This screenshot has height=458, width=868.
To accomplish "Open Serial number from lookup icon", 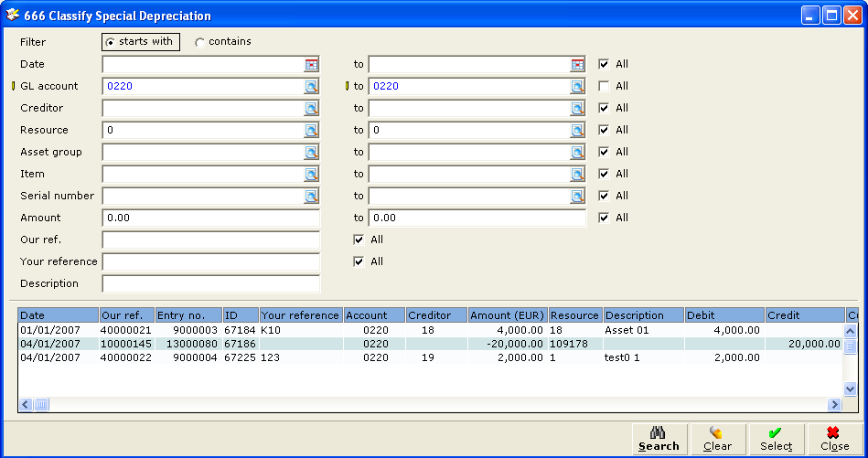I will tap(312, 196).
